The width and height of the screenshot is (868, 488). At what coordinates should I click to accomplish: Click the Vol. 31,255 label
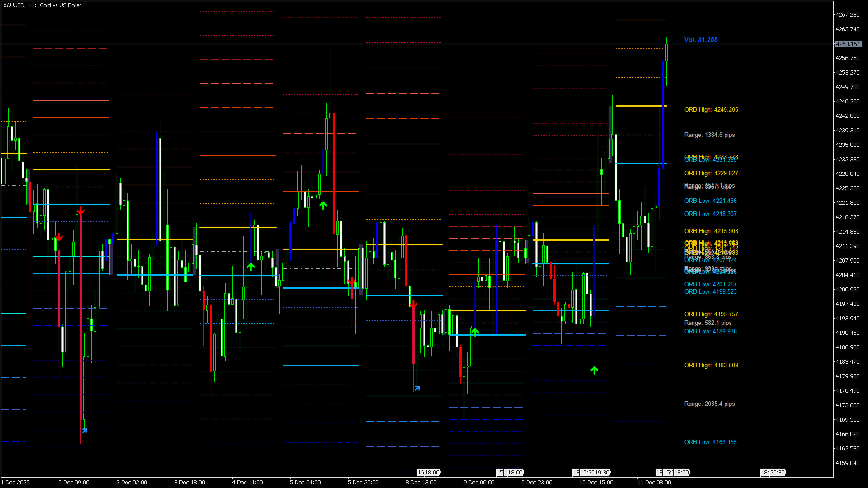coord(701,40)
